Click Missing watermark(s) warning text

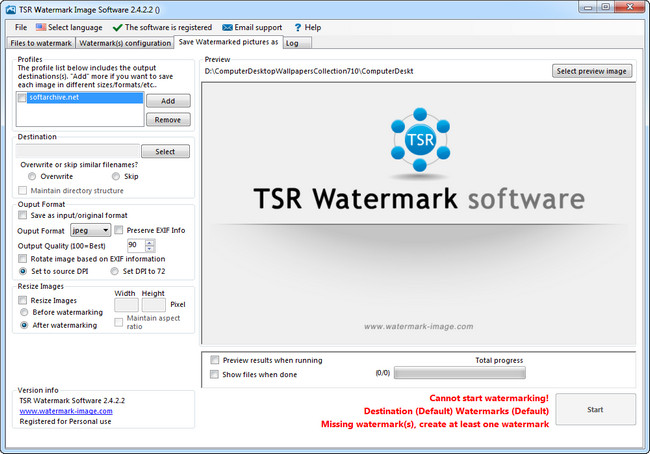coord(435,424)
